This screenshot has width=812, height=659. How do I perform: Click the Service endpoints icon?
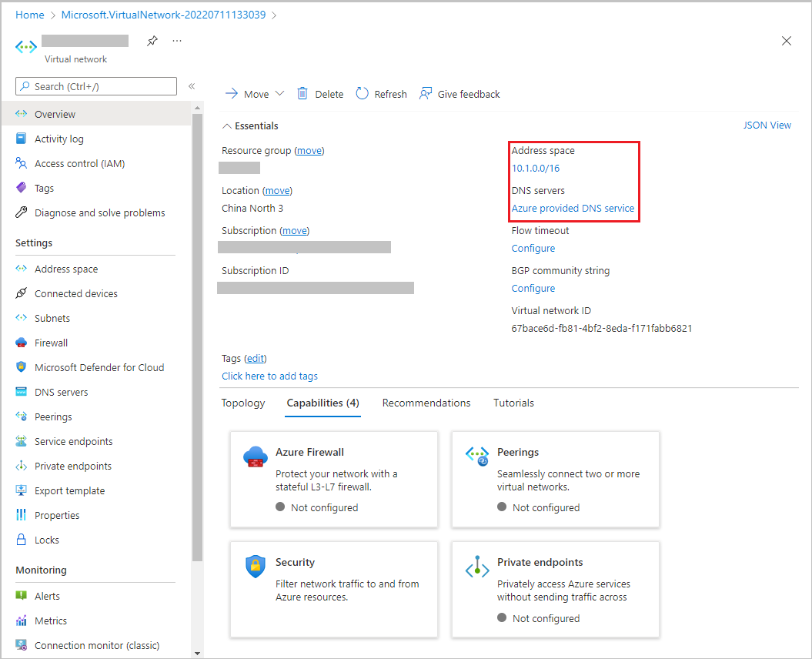pyautogui.click(x=22, y=441)
